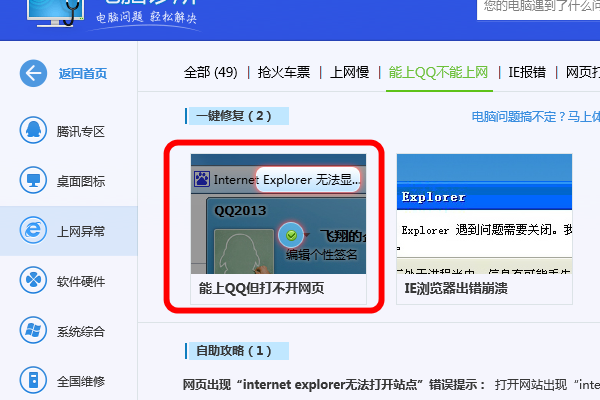Click the 自助攻略 (1) section header
The image size is (600, 400).
coord(237,351)
